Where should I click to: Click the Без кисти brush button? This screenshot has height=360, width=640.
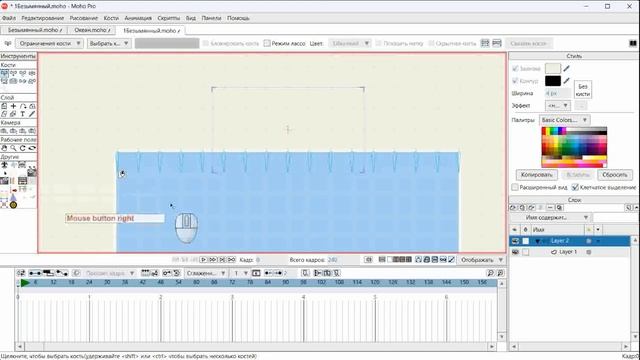coord(583,90)
